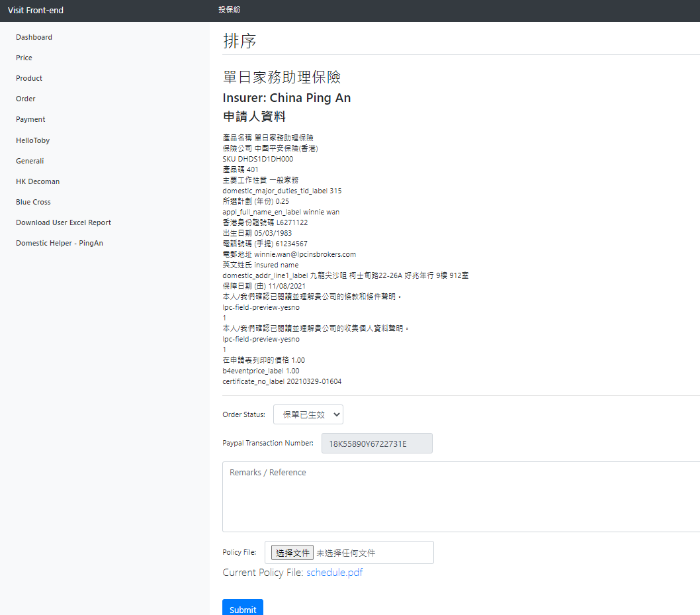Viewport: 700px width, 615px height.
Task: Click the Policy File: label
Action: (240, 553)
